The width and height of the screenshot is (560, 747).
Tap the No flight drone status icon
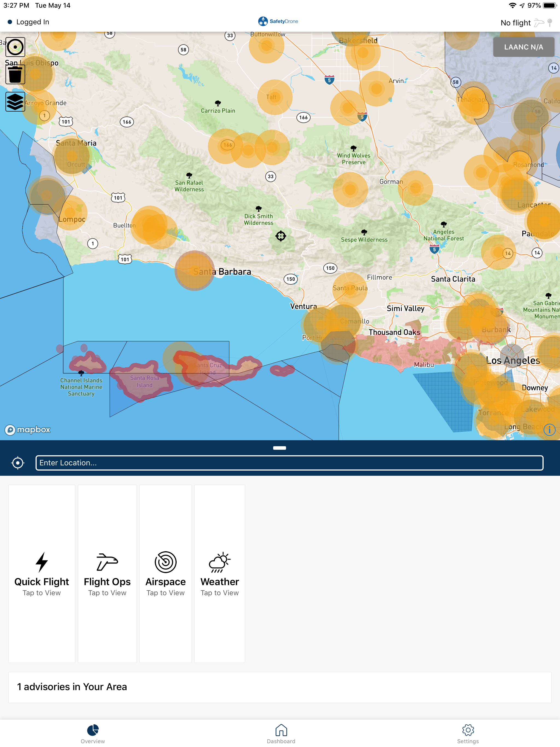(x=539, y=23)
